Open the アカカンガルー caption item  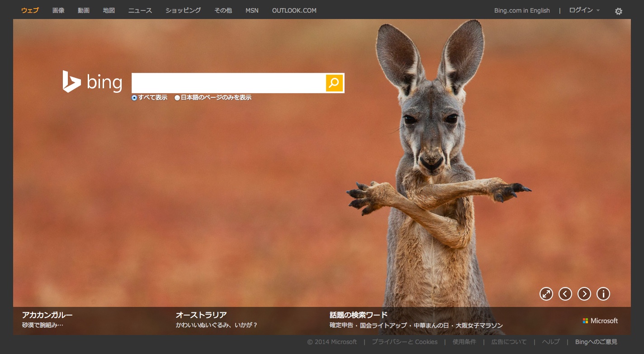click(47, 315)
